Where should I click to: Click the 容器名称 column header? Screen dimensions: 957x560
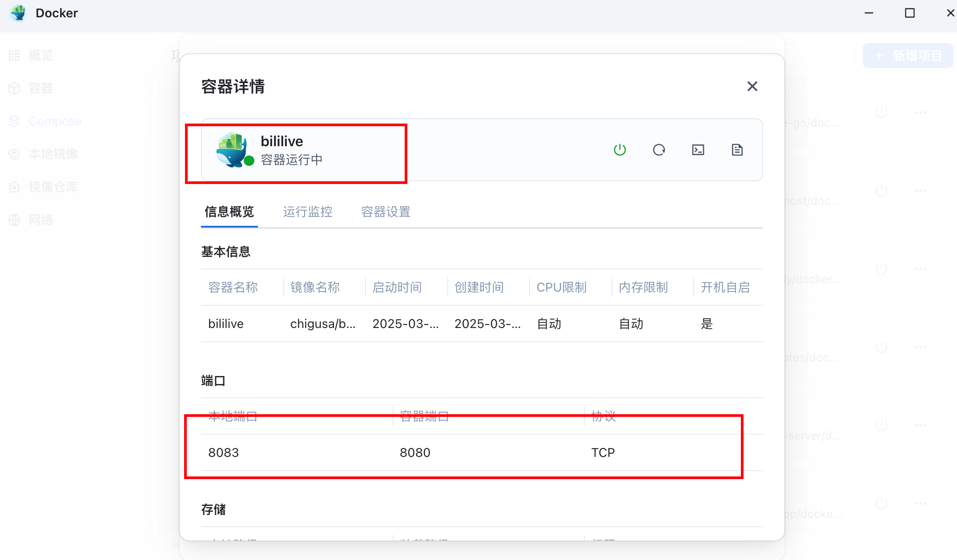pos(233,288)
